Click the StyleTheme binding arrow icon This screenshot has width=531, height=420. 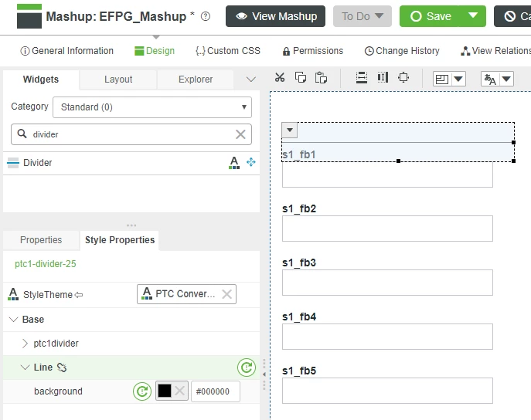point(79,295)
